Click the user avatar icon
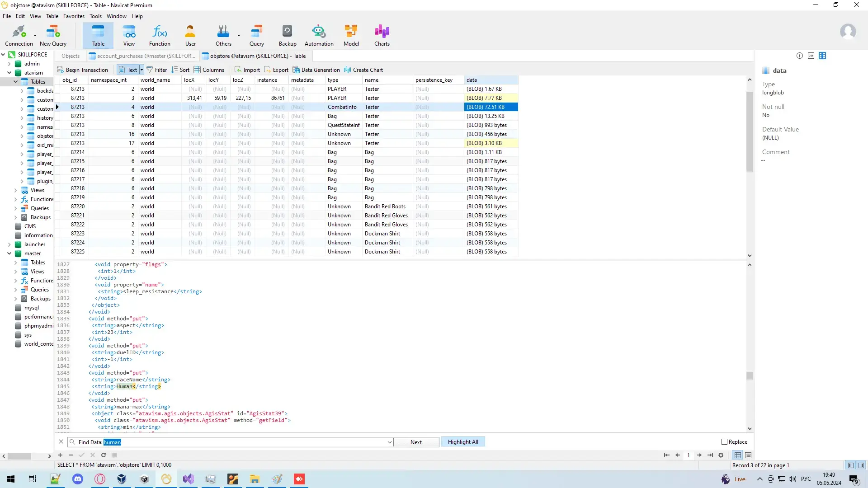Viewport: 868px width, 488px height. (848, 32)
